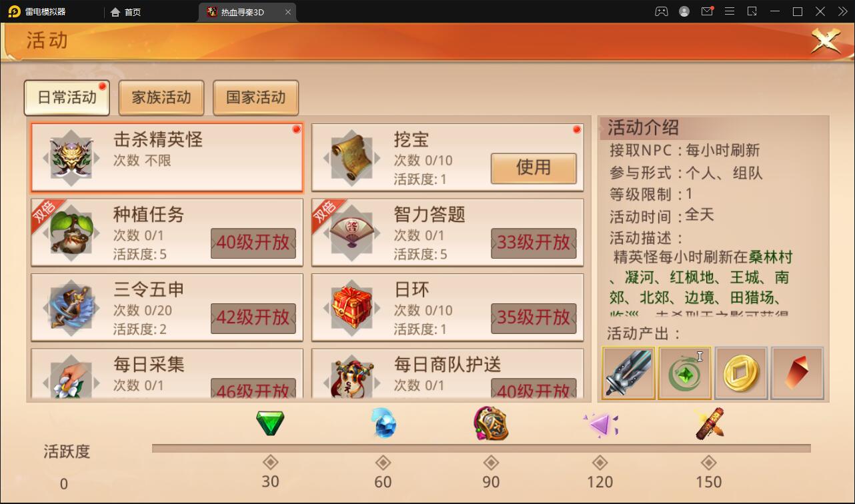Select the 击杀精英怪 activity entry

[167, 157]
